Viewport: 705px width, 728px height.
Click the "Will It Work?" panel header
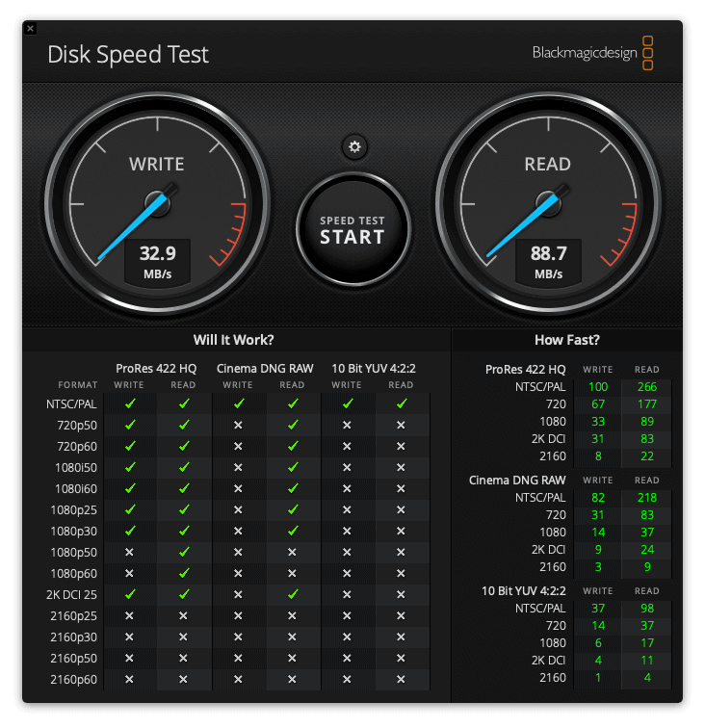pos(233,340)
